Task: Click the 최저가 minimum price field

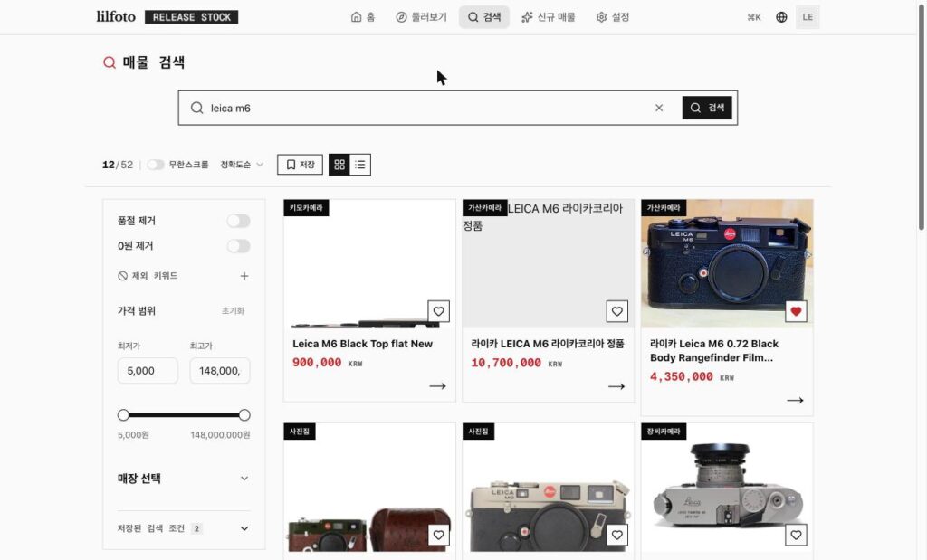Action: [x=148, y=371]
